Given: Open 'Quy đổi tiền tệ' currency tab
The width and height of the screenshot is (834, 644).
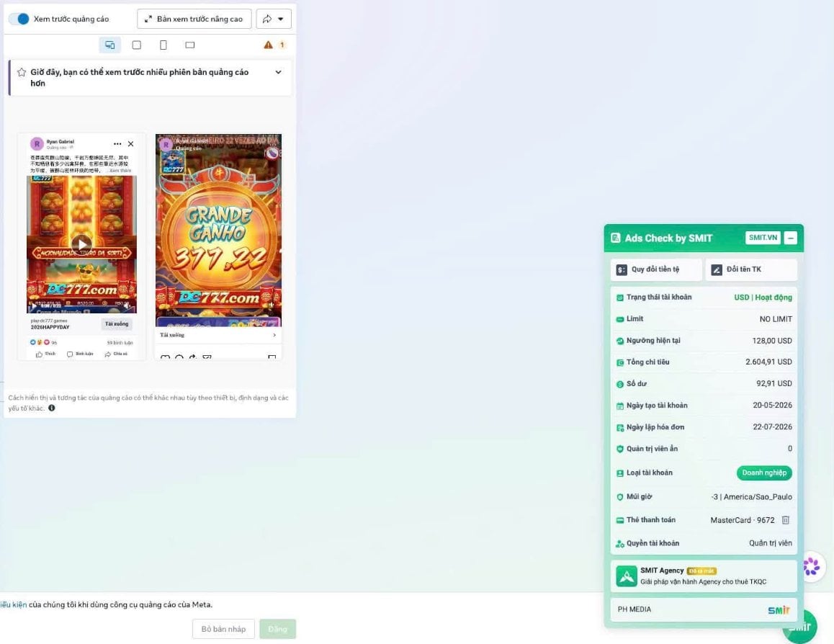Looking at the screenshot, I should [656, 269].
